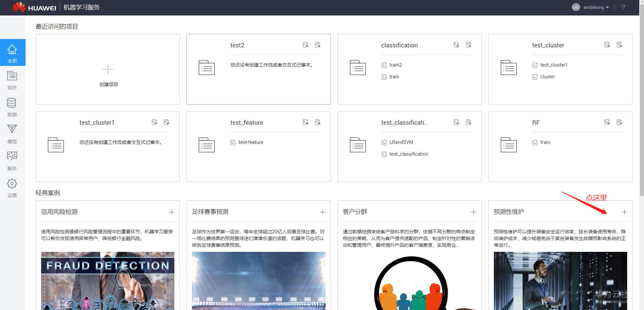Create a new notebook in test2 project
The height and width of the screenshot is (310, 644).
click(x=317, y=45)
